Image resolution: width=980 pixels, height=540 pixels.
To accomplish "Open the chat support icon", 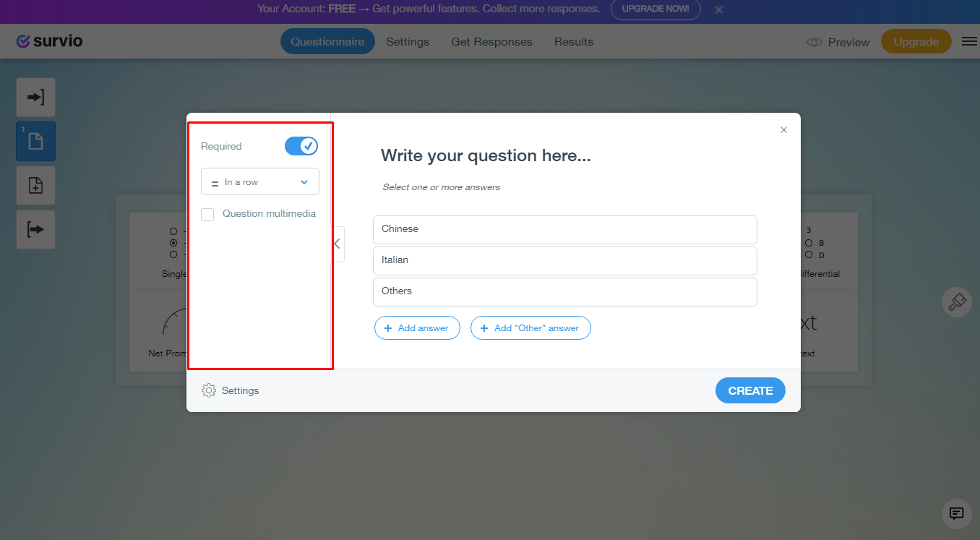I will (956, 513).
